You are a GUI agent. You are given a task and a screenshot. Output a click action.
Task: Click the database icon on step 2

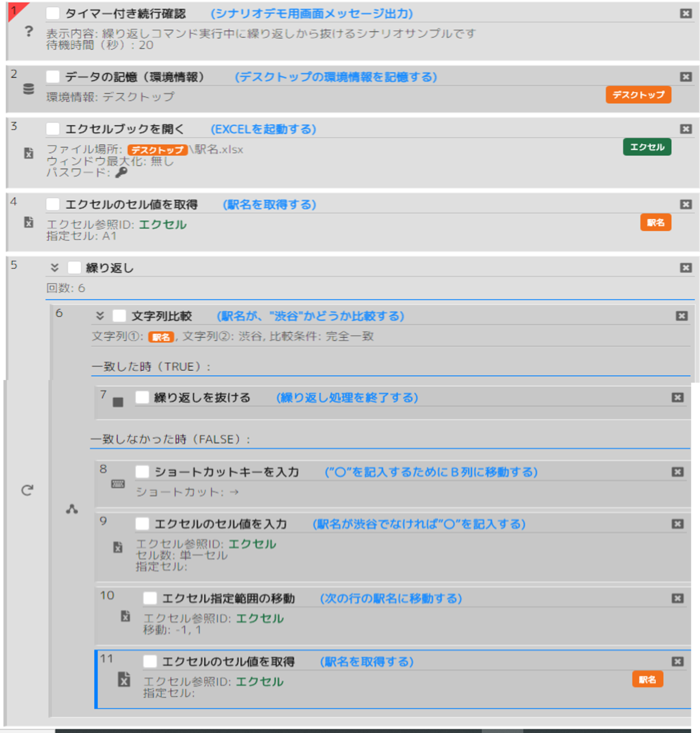pos(29,89)
